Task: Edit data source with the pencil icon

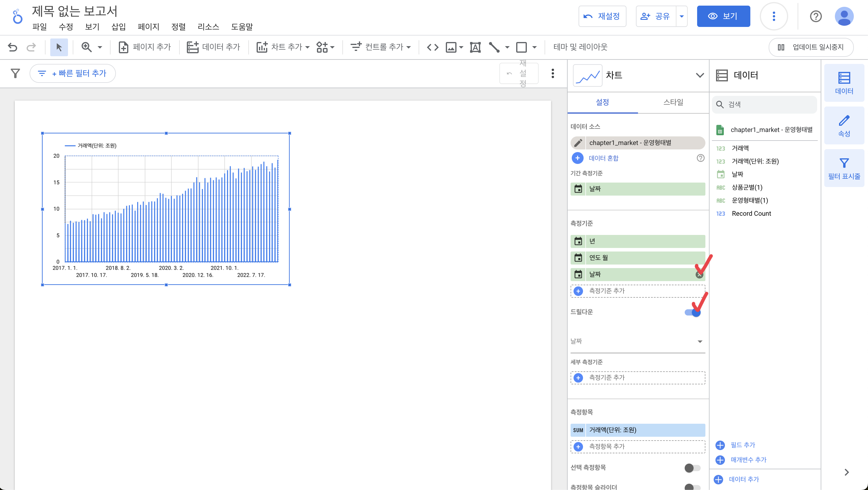Action: (x=578, y=143)
